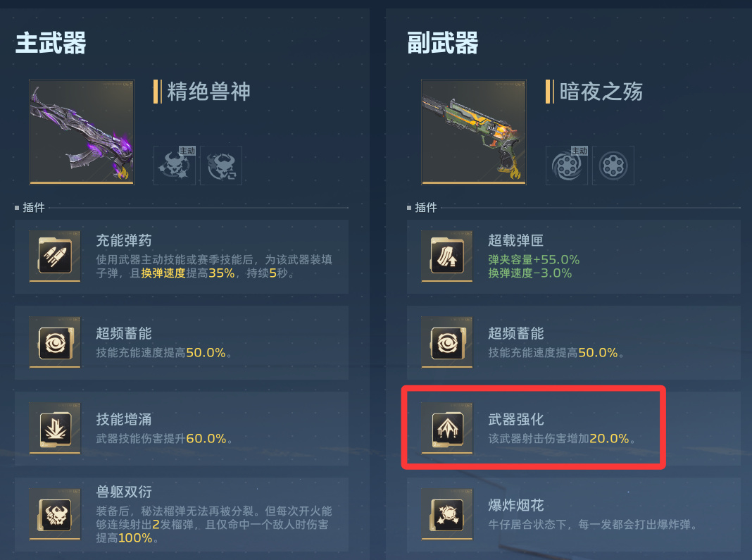Select the 技能增涌 plugin title text
Image resolution: width=752 pixels, height=560 pixels.
[x=124, y=419]
